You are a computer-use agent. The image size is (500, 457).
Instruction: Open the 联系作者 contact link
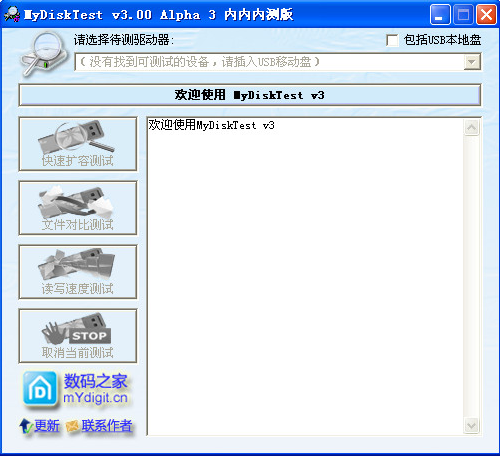107,426
